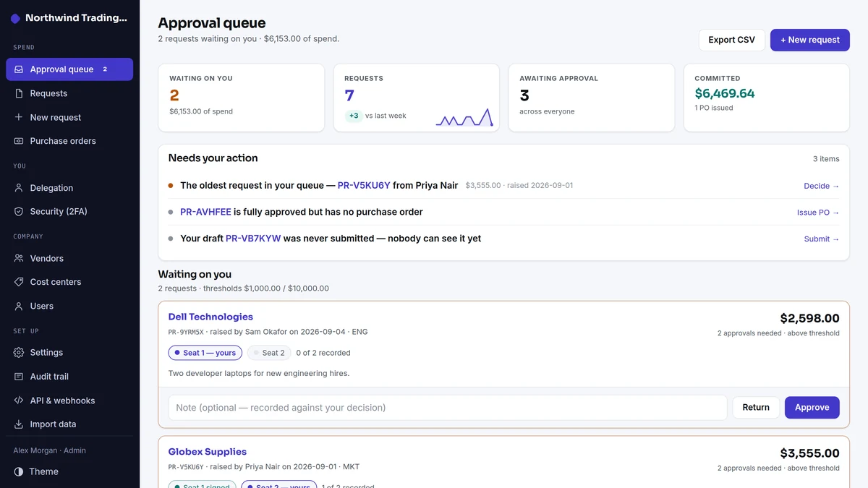
Task: Click the Northwind Trading logo icon
Action: 15,19
